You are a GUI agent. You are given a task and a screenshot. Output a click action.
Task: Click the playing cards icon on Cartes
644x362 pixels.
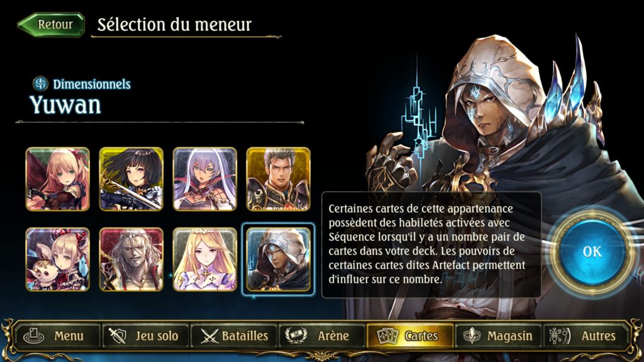click(387, 336)
